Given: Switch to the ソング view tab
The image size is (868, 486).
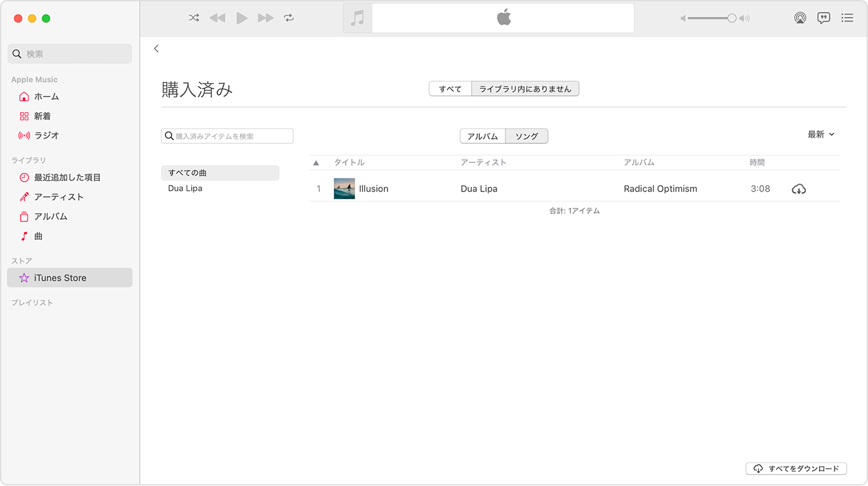Looking at the screenshot, I should [527, 136].
